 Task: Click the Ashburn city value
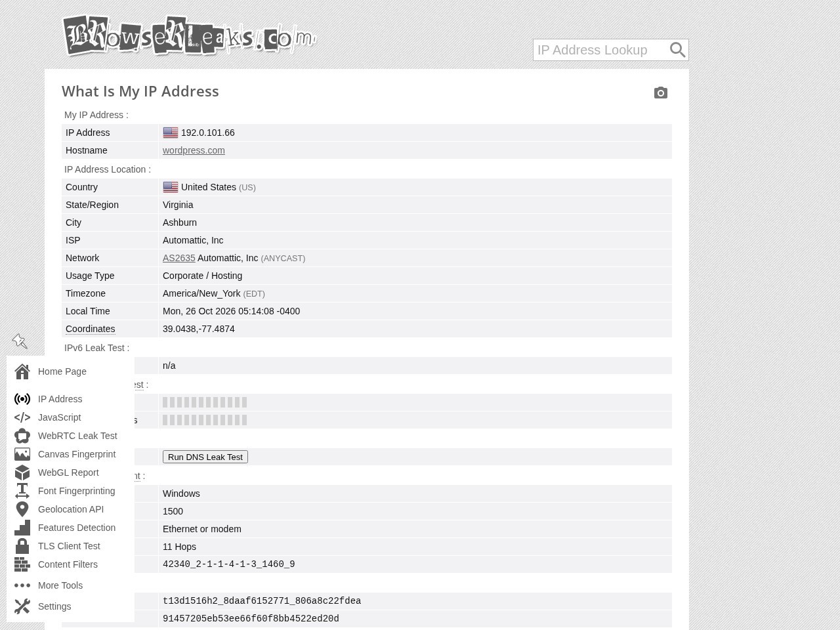tap(180, 222)
